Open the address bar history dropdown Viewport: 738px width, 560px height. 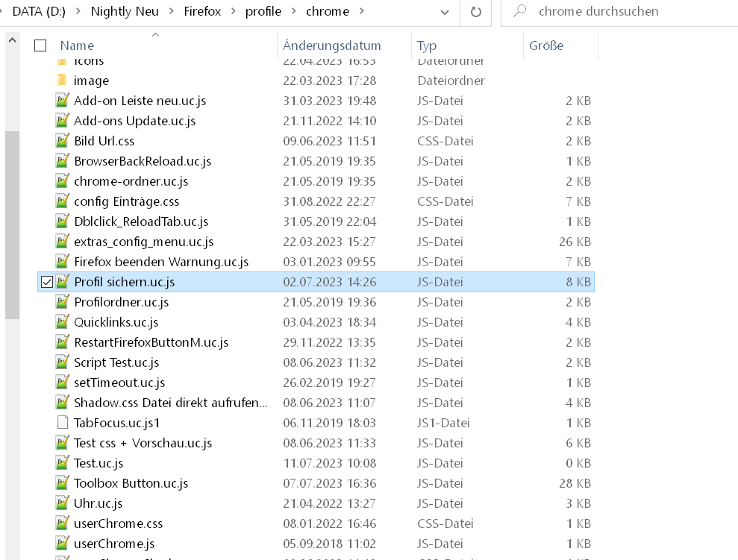pos(445,12)
